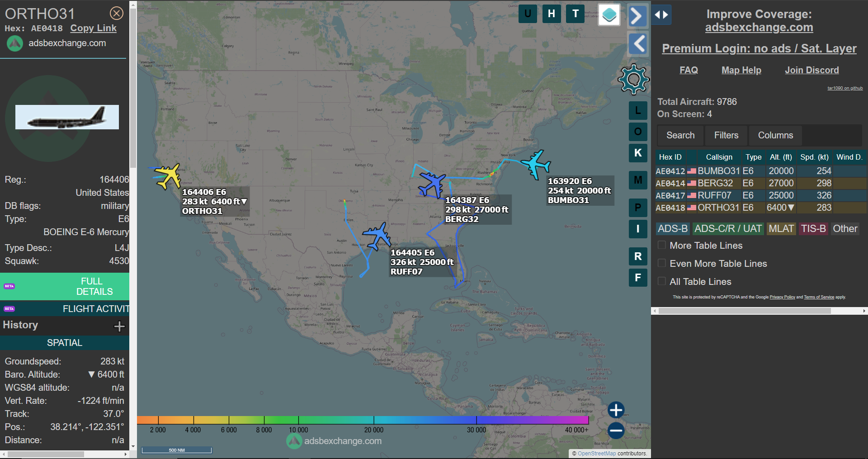The width and height of the screenshot is (868, 459).
Task: Open the FAQ link
Action: (x=689, y=70)
